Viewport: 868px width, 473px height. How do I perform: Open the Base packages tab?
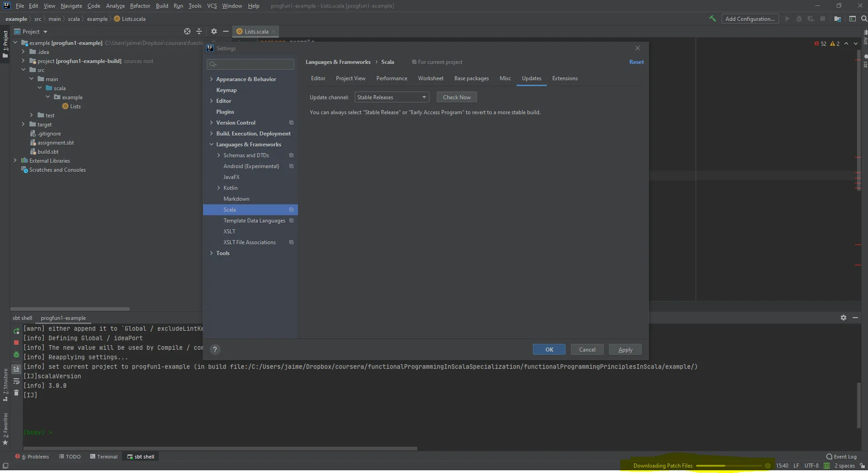(472, 78)
